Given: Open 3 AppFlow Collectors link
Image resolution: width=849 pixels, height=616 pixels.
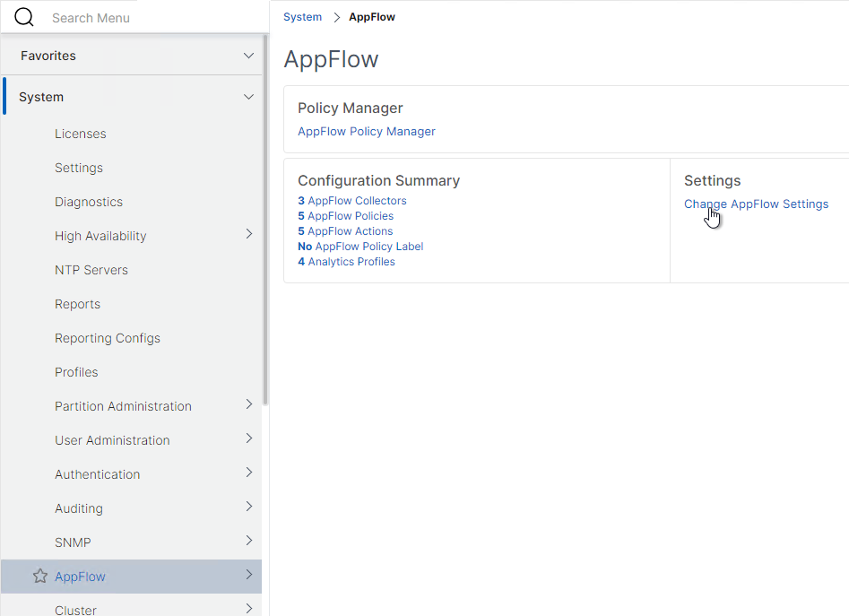Looking at the screenshot, I should [352, 201].
